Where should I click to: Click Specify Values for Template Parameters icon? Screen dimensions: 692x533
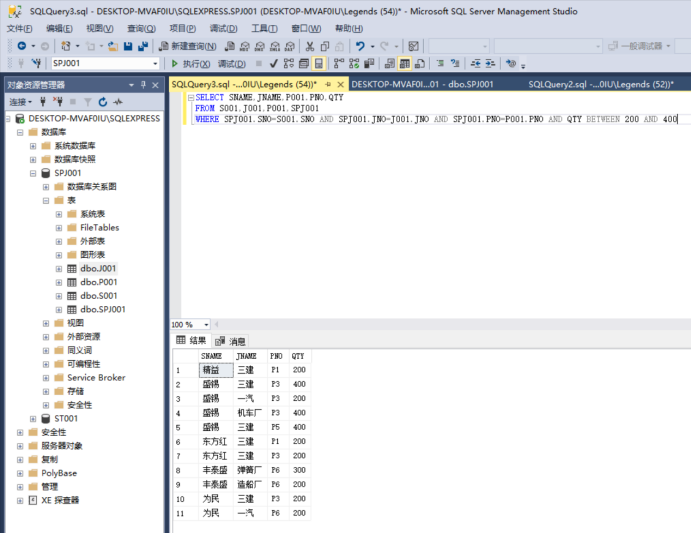pyautogui.click(x=511, y=64)
